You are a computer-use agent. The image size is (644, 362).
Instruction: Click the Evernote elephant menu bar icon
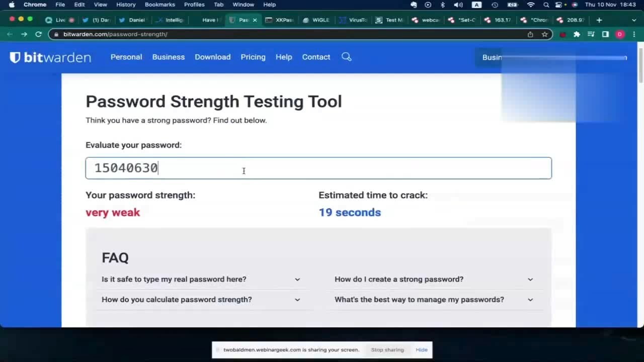tap(414, 5)
